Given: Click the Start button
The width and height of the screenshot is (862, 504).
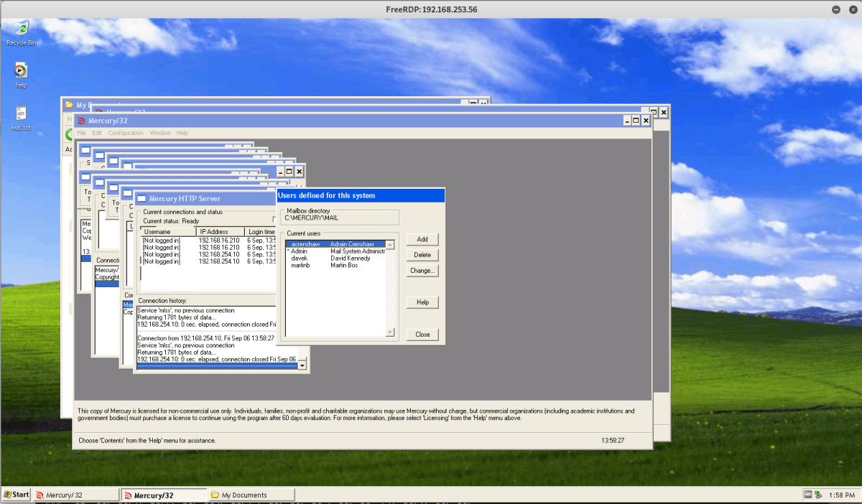Looking at the screenshot, I should (x=17, y=495).
